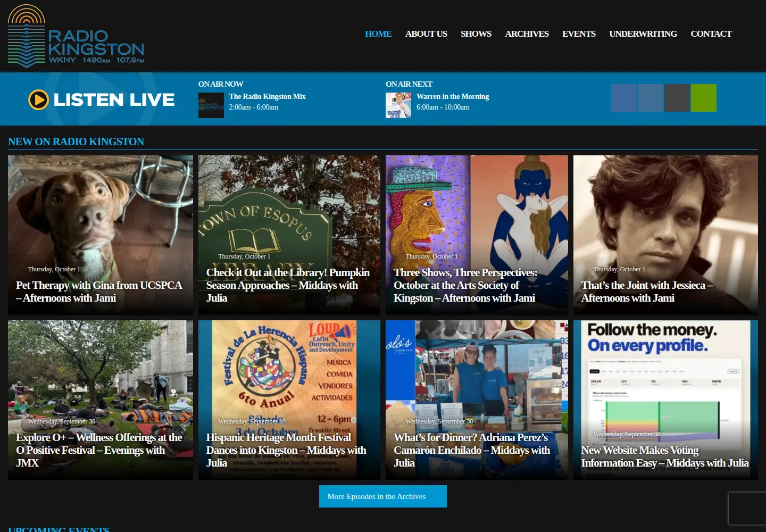This screenshot has width=766, height=532.
Task: Click More Episodes in the Archives button
Action: point(383,496)
